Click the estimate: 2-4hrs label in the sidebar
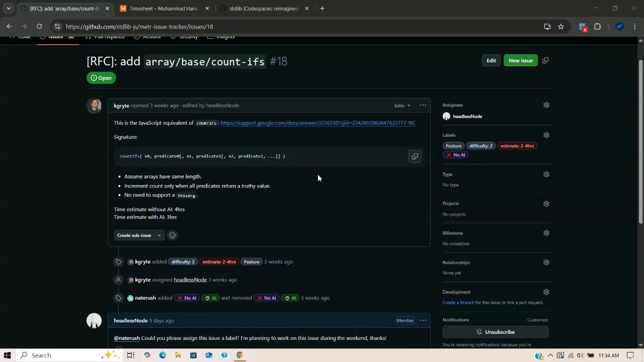 517,146
